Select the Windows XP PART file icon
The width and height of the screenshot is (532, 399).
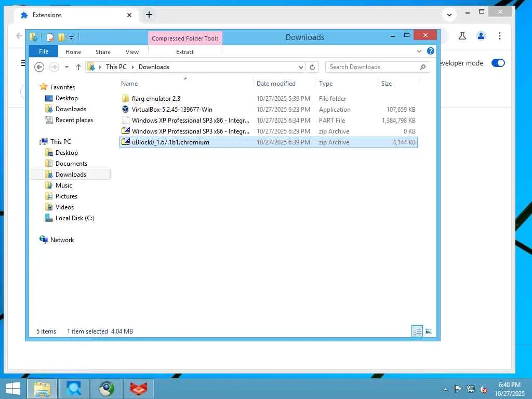pos(126,120)
